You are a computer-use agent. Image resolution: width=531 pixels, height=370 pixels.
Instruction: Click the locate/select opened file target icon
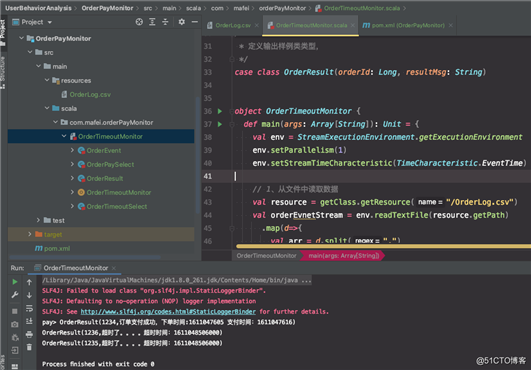pyautogui.click(x=139, y=22)
